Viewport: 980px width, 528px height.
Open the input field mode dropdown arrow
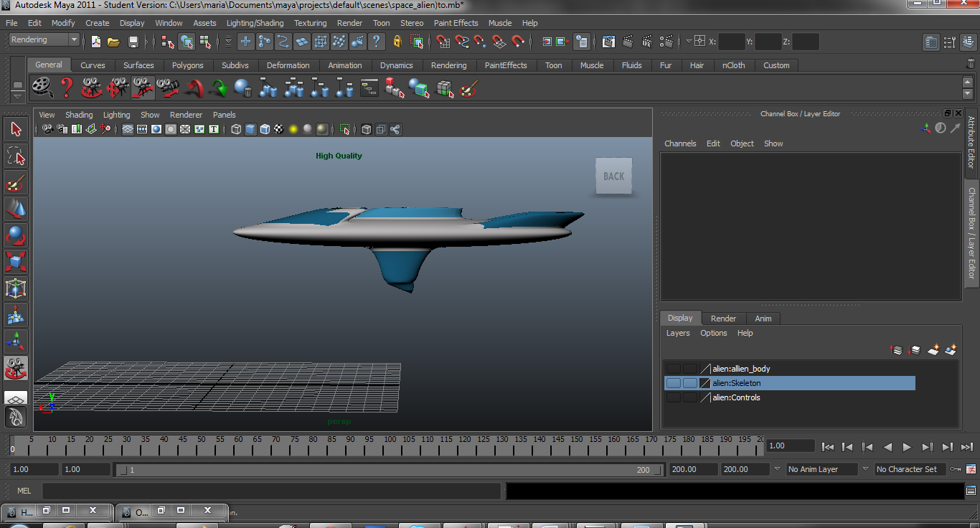(x=689, y=42)
